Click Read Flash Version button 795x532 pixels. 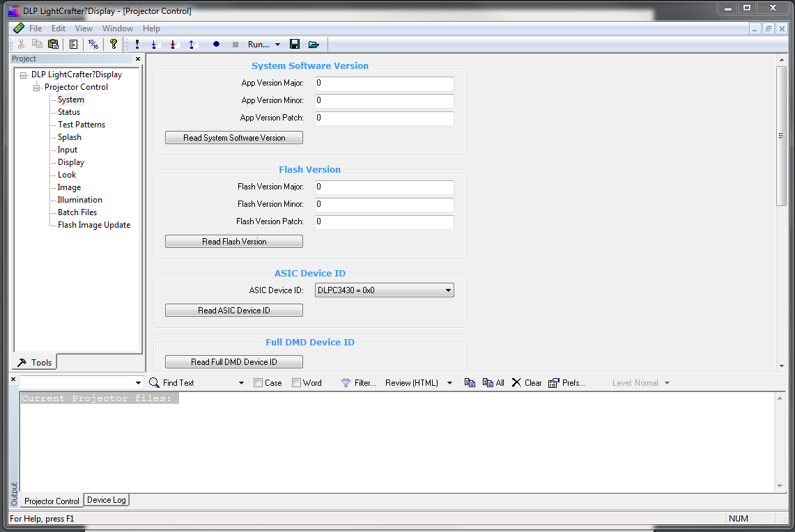click(233, 242)
